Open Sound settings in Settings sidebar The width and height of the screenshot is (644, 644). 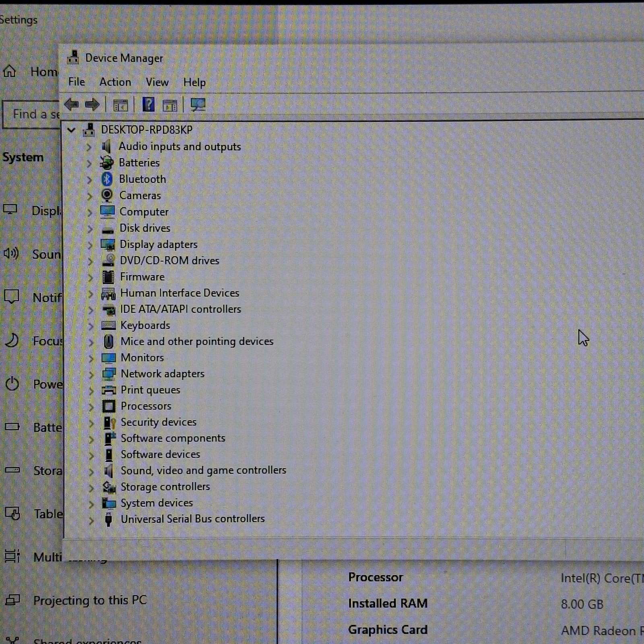[32, 254]
